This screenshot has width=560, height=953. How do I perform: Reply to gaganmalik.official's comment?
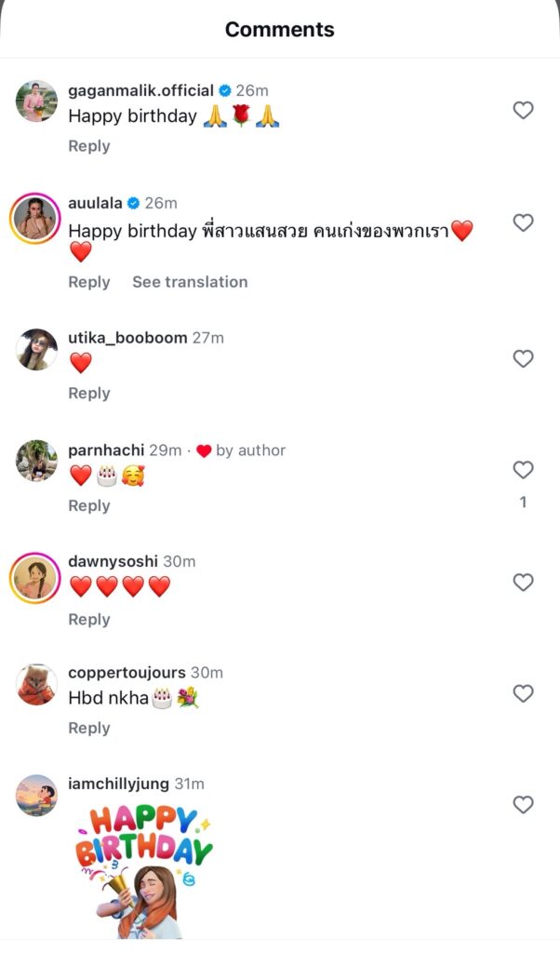(89, 146)
